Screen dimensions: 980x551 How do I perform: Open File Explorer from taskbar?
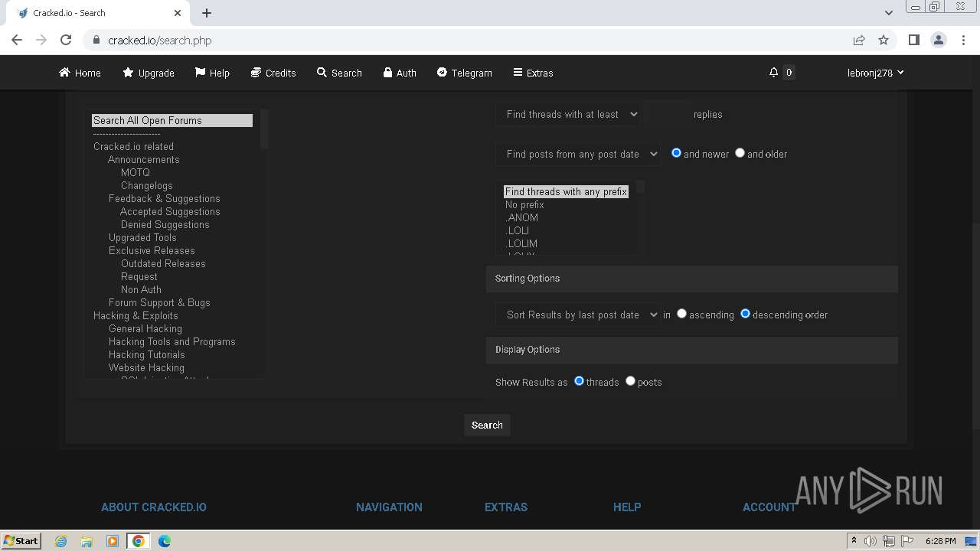[87, 541]
